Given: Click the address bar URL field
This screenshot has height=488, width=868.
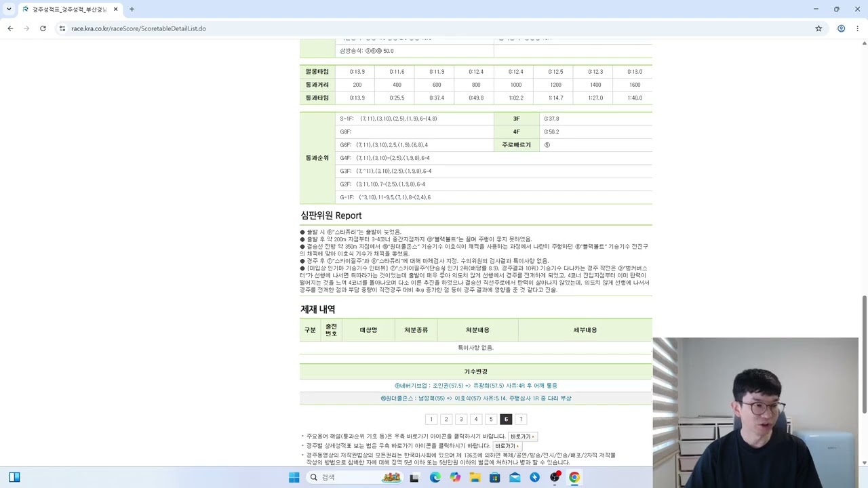Looking at the screenshot, I should pos(434,28).
